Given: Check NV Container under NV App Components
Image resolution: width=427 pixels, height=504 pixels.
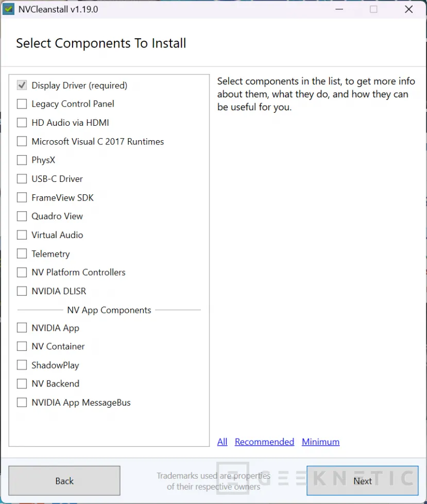Looking at the screenshot, I should [22, 346].
